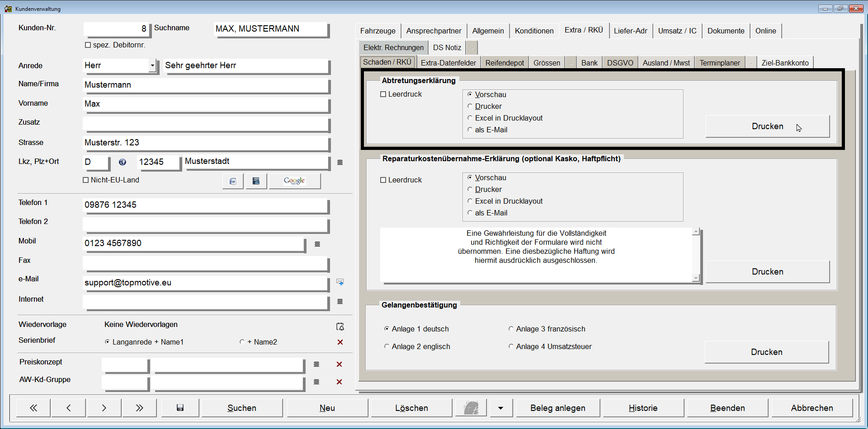Click the e-Mail address field

click(205, 283)
